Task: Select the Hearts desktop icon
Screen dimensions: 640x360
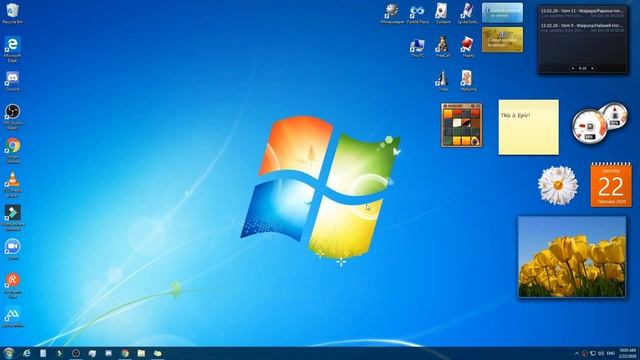Action: (468, 47)
